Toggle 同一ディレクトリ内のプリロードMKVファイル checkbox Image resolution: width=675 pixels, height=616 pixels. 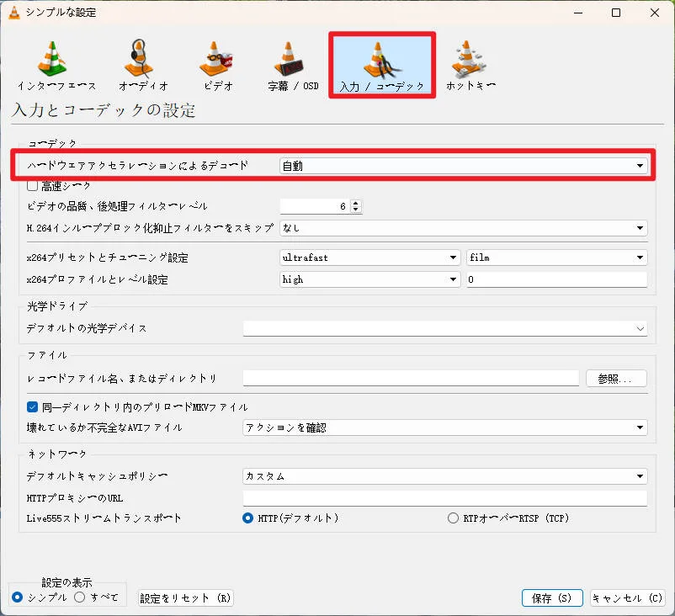pyautogui.click(x=32, y=406)
